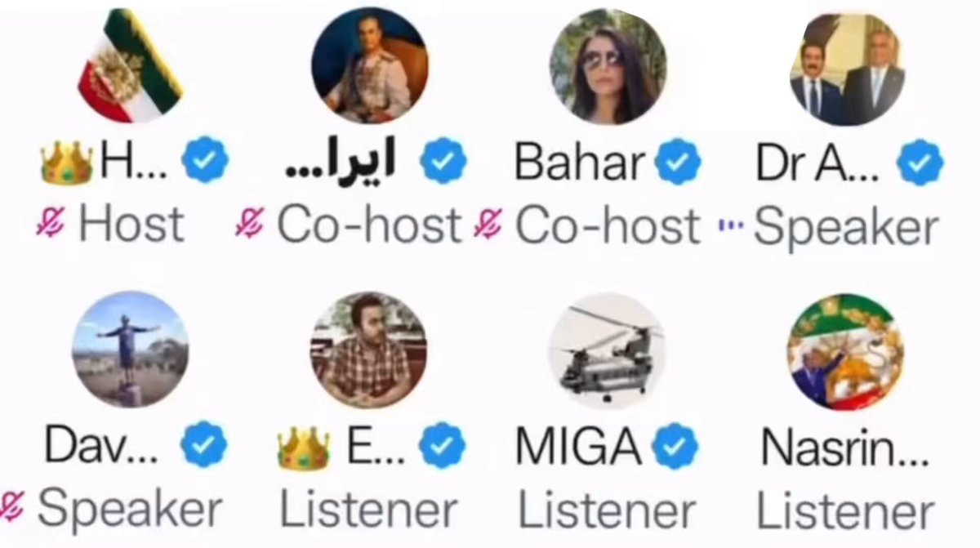Screen dimensions: 980x548
Task: Click the crown emoji before H...
Action: 66,162
